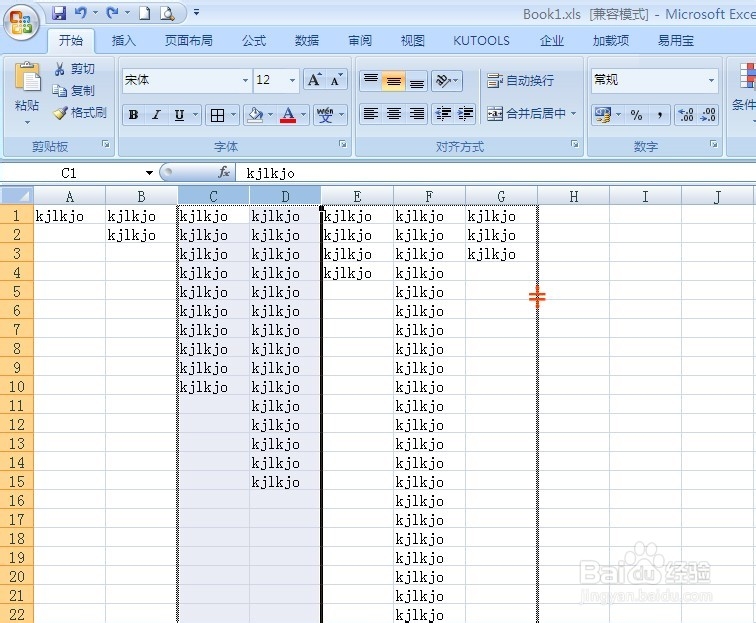Open Number group dialog launcher

[714, 144]
